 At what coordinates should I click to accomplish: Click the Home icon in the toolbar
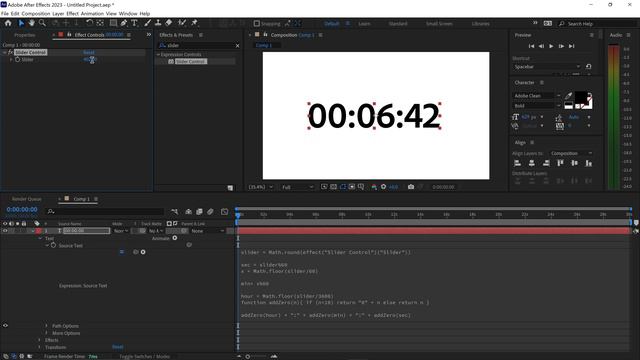point(8,23)
